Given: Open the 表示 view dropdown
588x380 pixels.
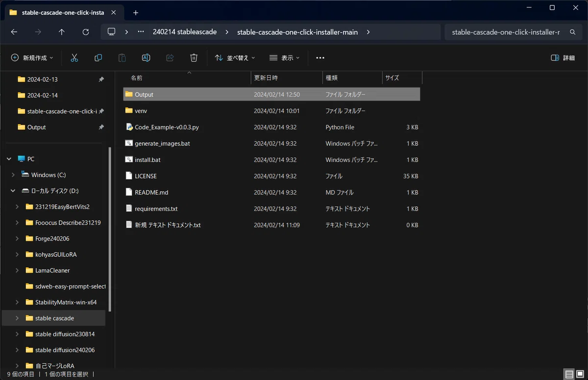Looking at the screenshot, I should point(285,58).
